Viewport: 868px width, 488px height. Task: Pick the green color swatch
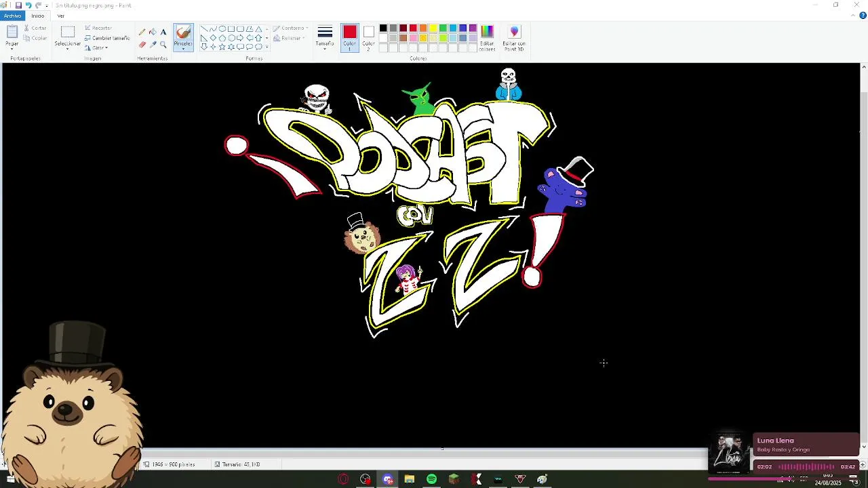(x=443, y=28)
